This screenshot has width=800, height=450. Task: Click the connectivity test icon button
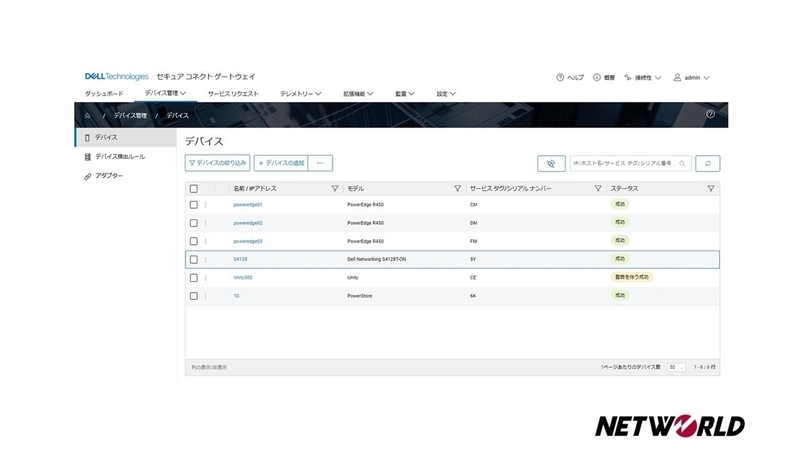551,163
